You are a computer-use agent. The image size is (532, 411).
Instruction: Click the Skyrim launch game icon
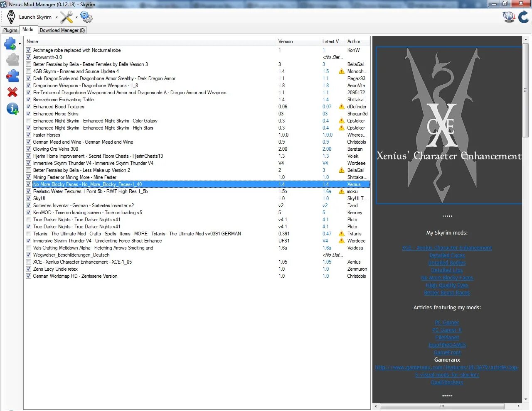tap(11, 17)
